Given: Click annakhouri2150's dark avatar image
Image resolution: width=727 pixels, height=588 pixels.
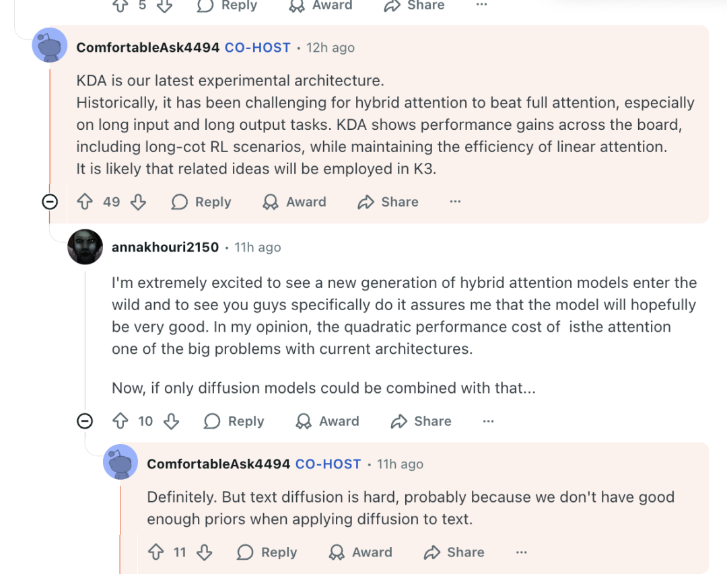Looking at the screenshot, I should click(x=85, y=247).
